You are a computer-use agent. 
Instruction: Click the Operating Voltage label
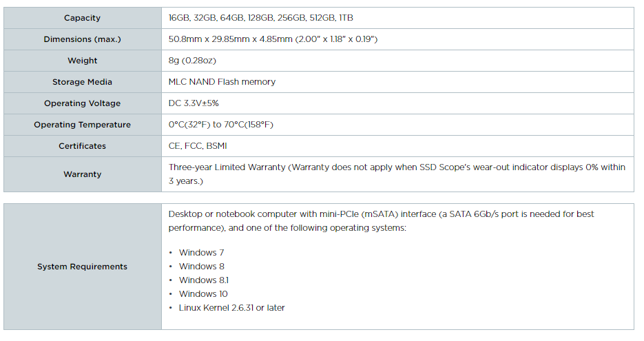point(82,103)
